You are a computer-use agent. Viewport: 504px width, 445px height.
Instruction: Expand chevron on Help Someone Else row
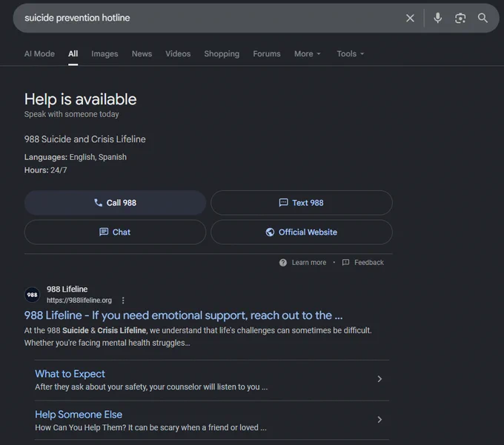[379, 420]
